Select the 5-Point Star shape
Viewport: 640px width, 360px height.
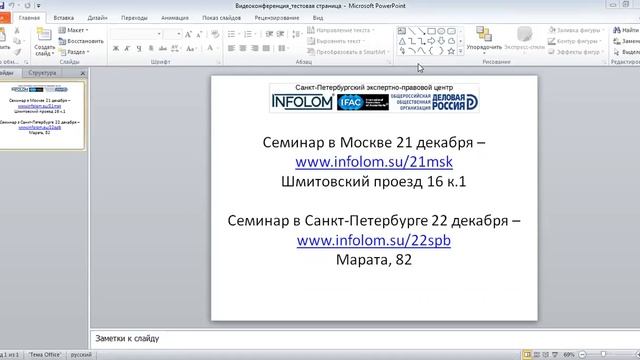pyautogui.click(x=451, y=51)
